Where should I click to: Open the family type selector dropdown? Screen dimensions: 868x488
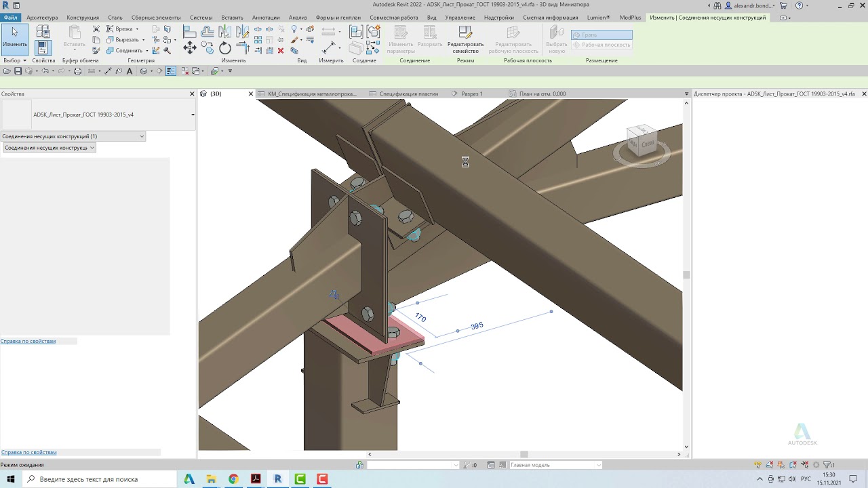193,115
